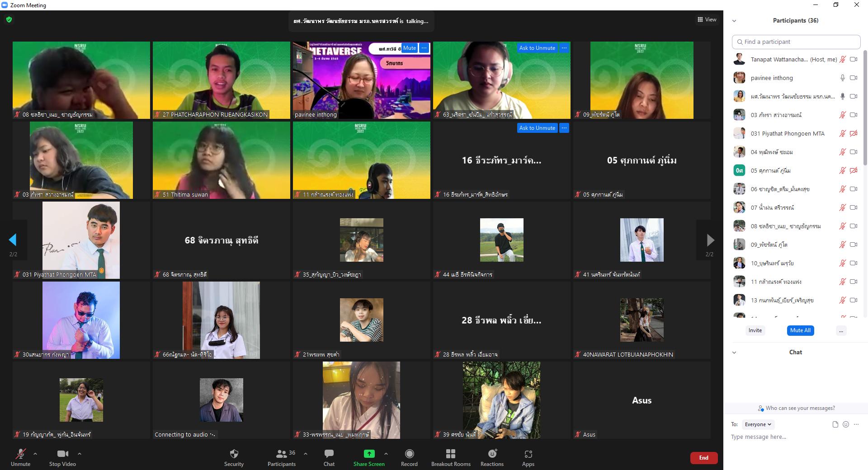Click the red End button

click(x=704, y=458)
